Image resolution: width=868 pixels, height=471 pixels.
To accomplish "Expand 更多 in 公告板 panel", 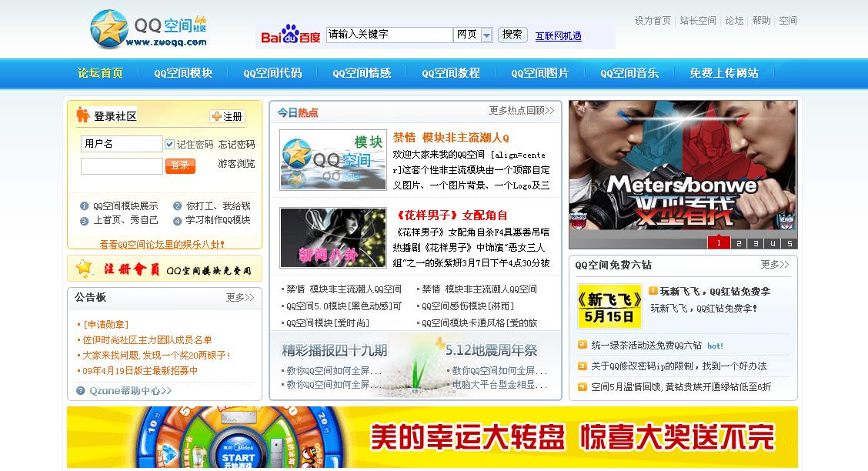I will coord(239,298).
